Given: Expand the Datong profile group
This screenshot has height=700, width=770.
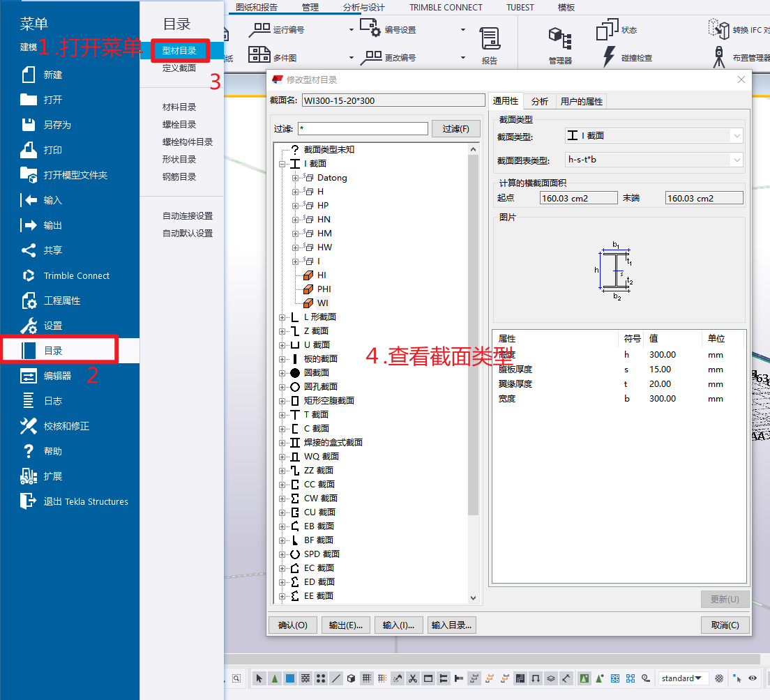Looking at the screenshot, I should (x=295, y=178).
